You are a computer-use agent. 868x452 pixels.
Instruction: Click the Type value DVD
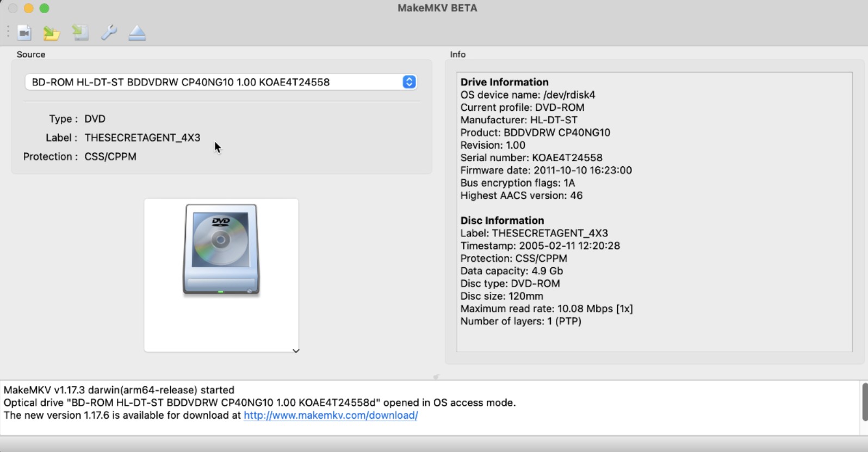[x=95, y=118]
